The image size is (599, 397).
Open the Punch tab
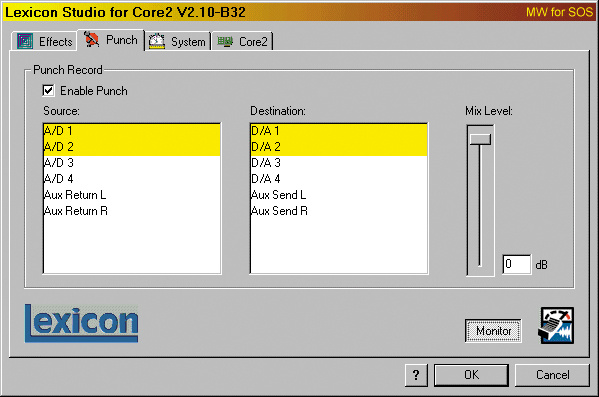(111, 40)
